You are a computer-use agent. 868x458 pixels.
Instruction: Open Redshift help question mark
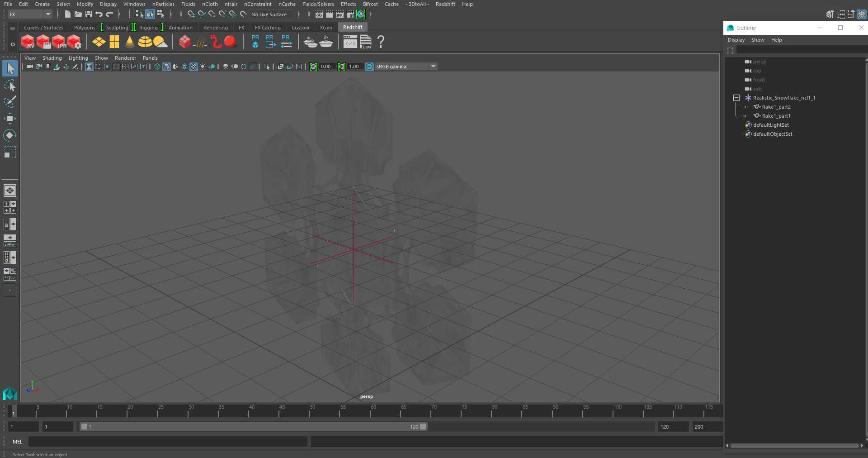[x=381, y=42]
